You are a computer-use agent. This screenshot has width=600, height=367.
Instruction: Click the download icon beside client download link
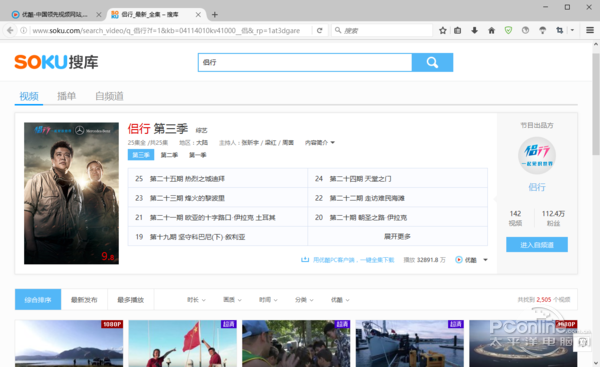click(x=305, y=260)
